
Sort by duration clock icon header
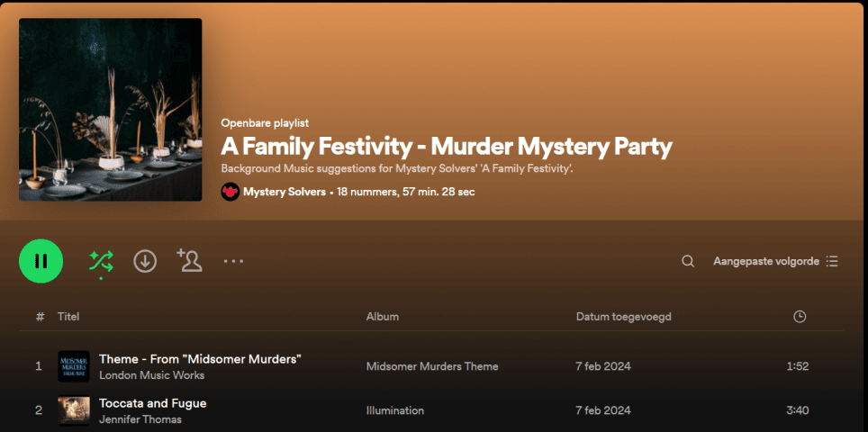pyautogui.click(x=800, y=317)
